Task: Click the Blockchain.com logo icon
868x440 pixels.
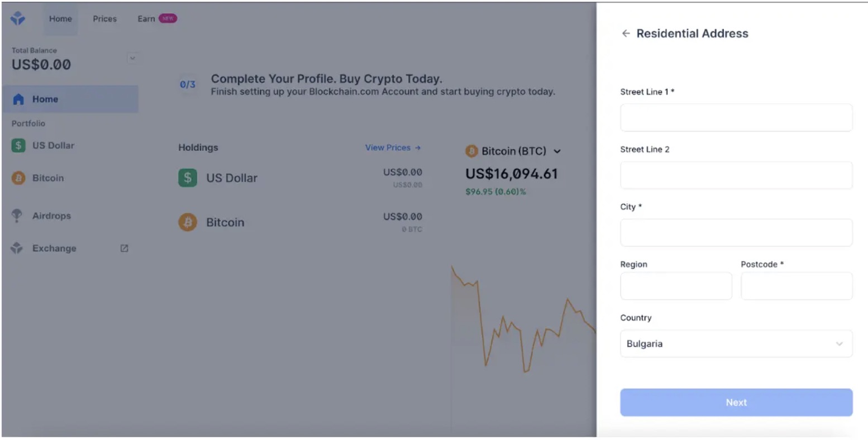Action: click(x=17, y=17)
